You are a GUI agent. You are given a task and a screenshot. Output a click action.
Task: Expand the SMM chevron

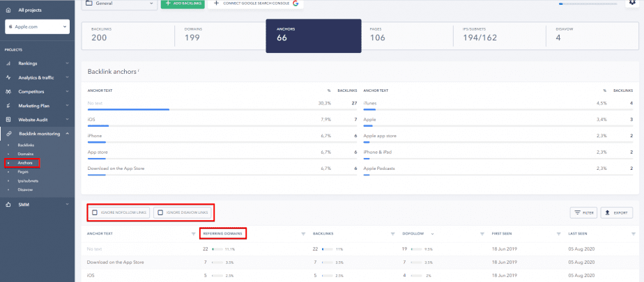coord(67,205)
